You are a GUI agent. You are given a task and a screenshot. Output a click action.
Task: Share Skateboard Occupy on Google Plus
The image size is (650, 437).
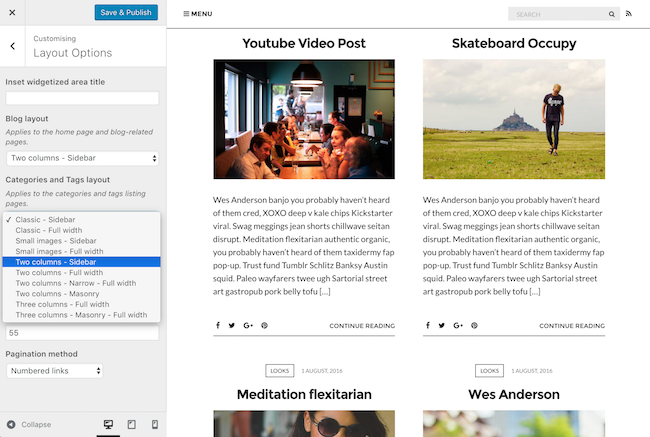[458, 325]
